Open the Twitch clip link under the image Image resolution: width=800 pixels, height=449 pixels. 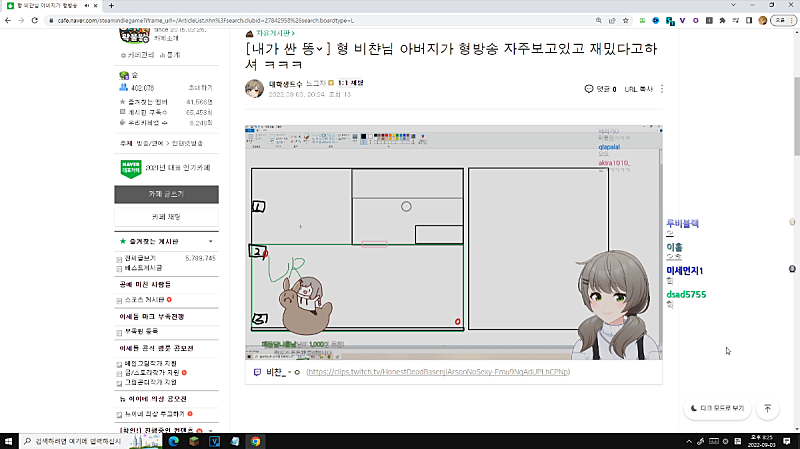438,372
